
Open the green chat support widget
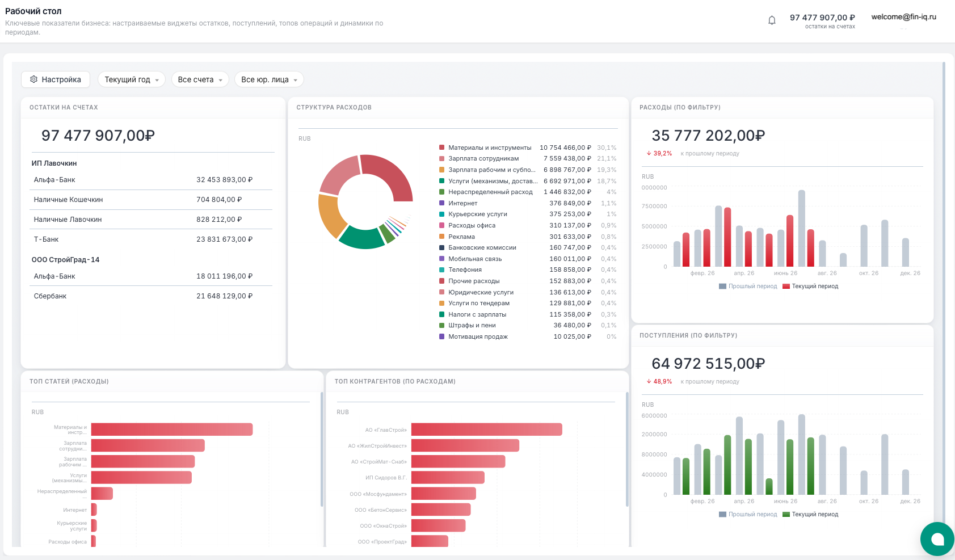(x=937, y=539)
